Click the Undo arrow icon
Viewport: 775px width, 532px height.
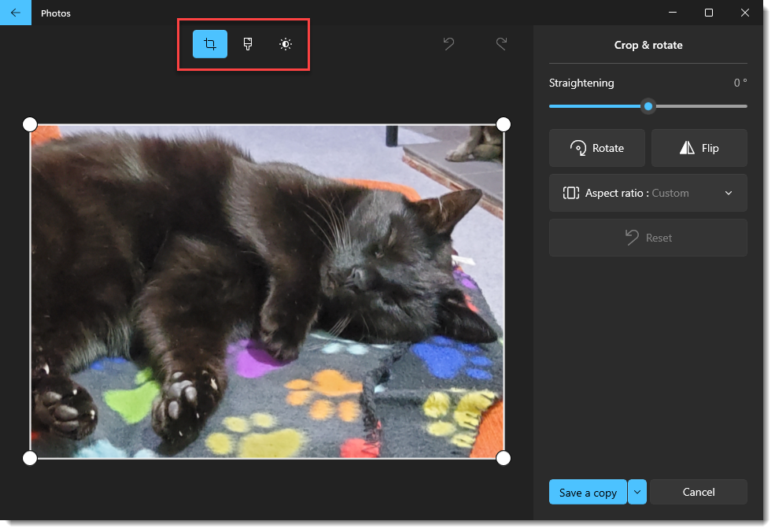[x=448, y=45]
